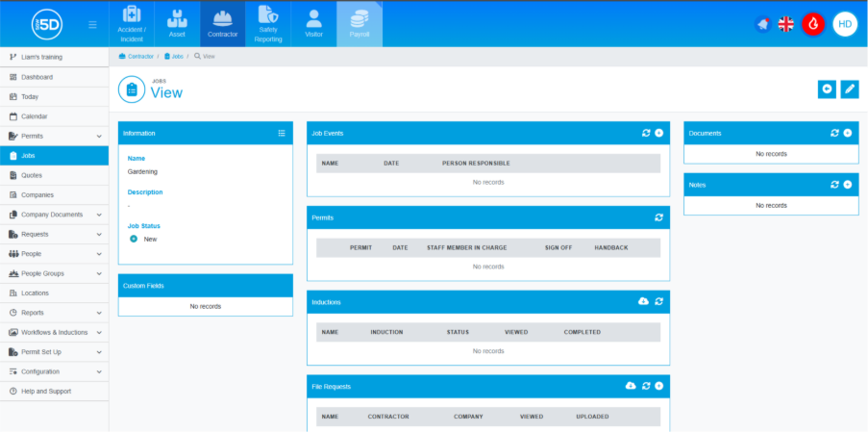868x433 pixels.
Task: Refresh the Permits panel
Action: (658, 217)
